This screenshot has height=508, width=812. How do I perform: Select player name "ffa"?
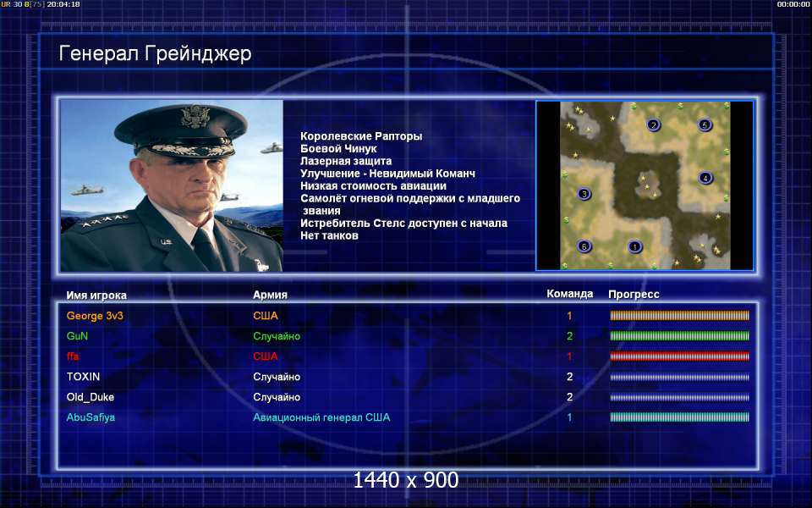coord(73,356)
